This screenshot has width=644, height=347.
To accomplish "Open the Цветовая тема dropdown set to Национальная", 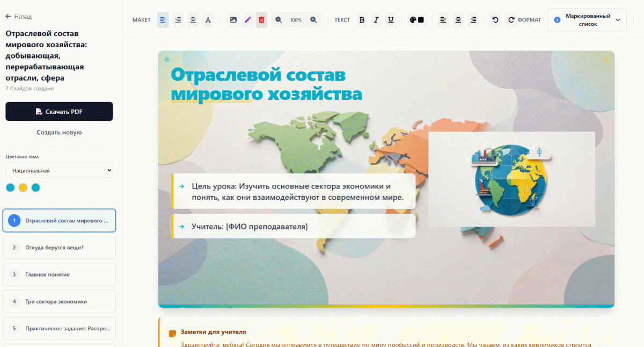I will [59, 170].
